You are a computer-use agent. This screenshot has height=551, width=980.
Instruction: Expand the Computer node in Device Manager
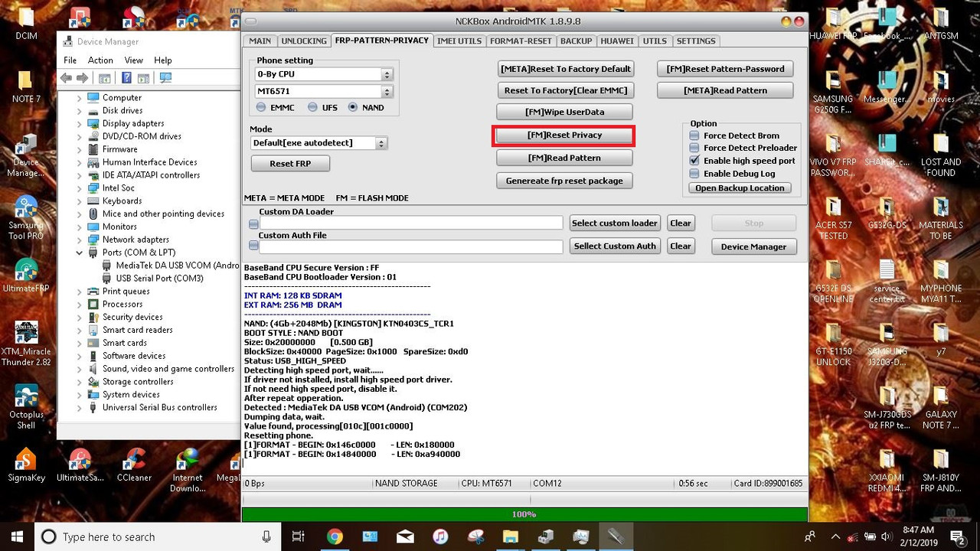pos(79,98)
